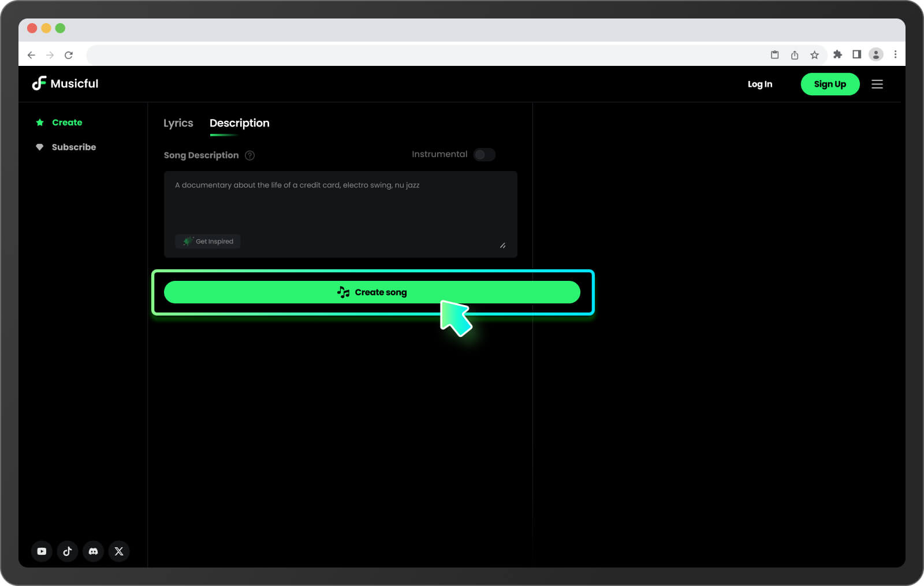Screen dimensions: 924x586
Task: Select Subscribe in the sidebar
Action: pyautogui.click(x=74, y=147)
